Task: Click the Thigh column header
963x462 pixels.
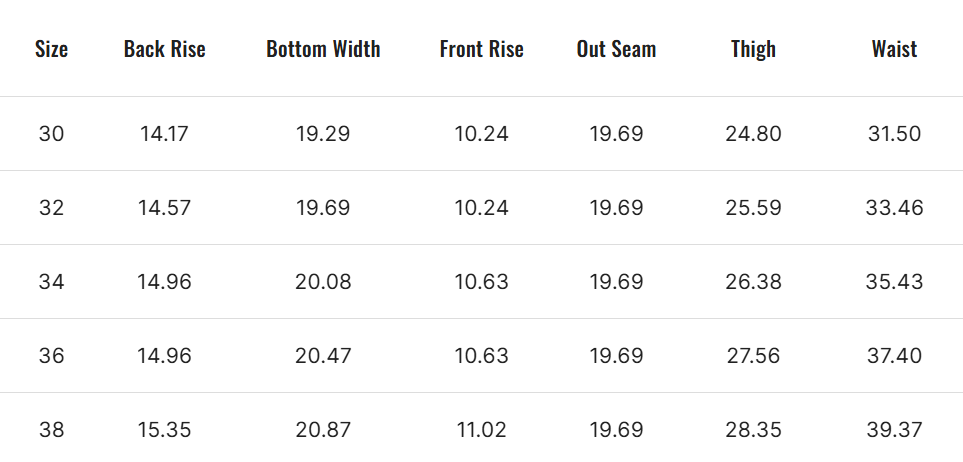Action: pos(753,49)
